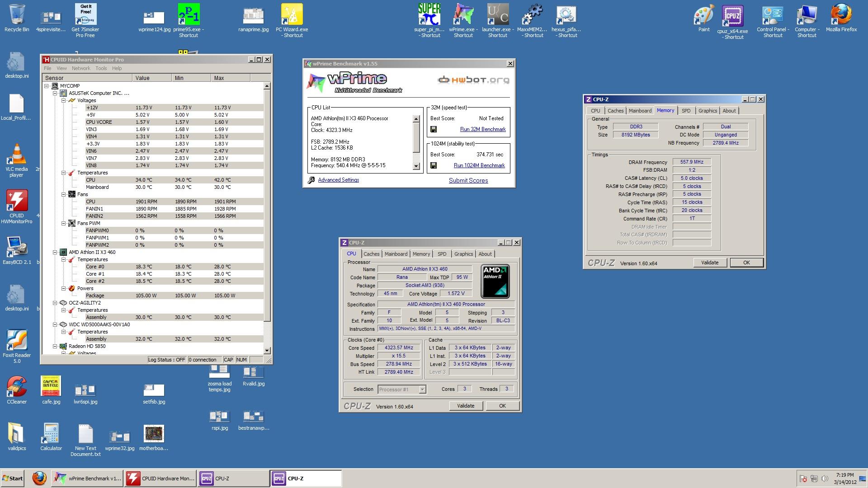
Task: Switch to Mainboard tab in lower CPU-Z
Action: click(396, 254)
